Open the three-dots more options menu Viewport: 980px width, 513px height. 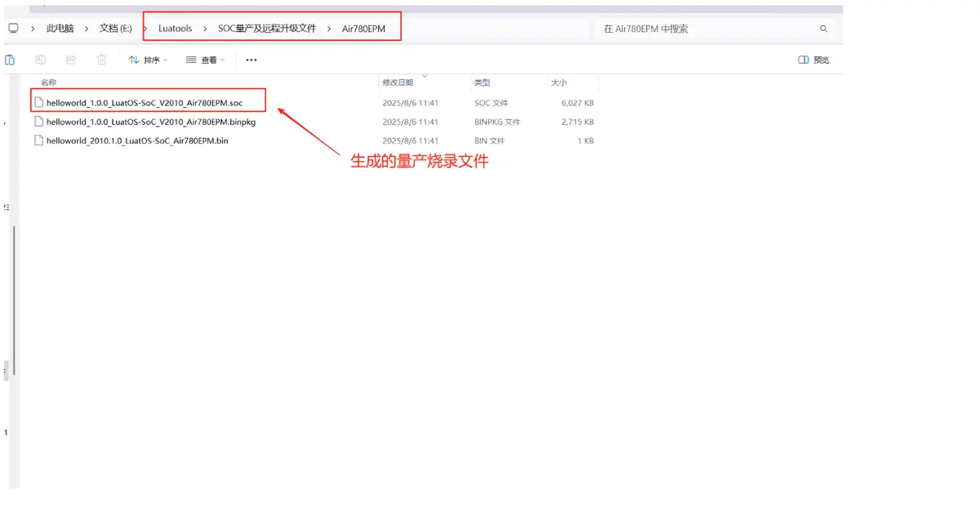pos(251,60)
